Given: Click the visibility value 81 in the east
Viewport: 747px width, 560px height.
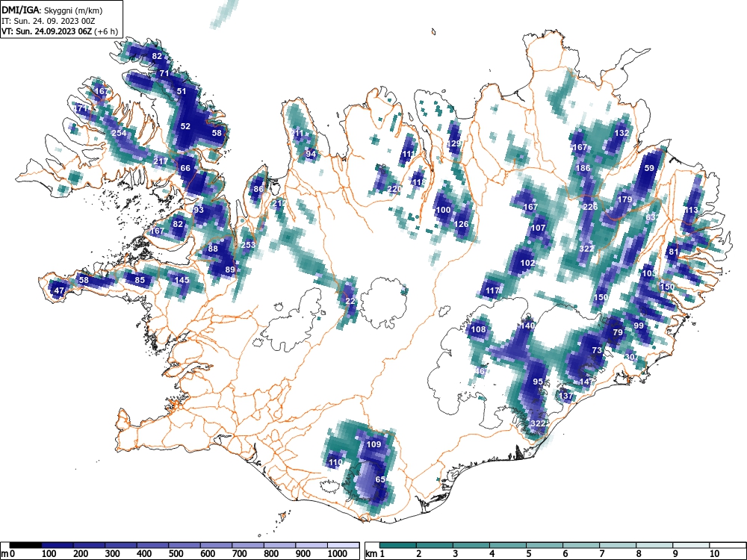Looking at the screenshot, I should coord(674,252).
